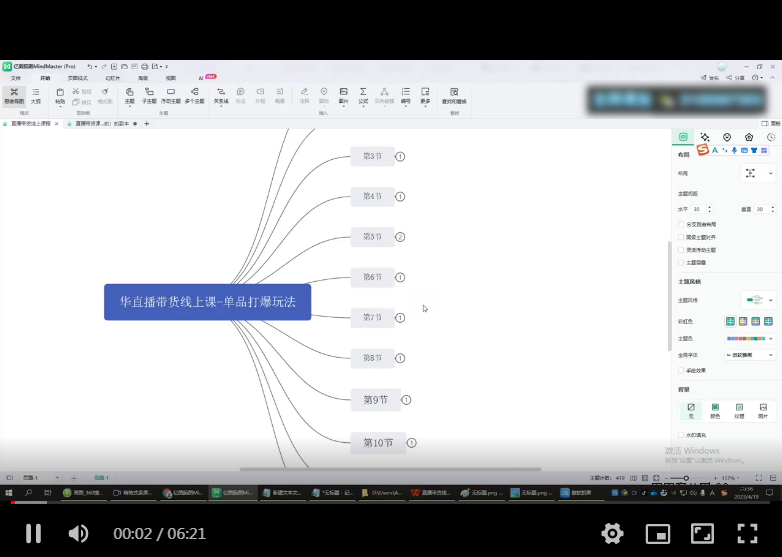Add a Floating Topic

pos(171,95)
